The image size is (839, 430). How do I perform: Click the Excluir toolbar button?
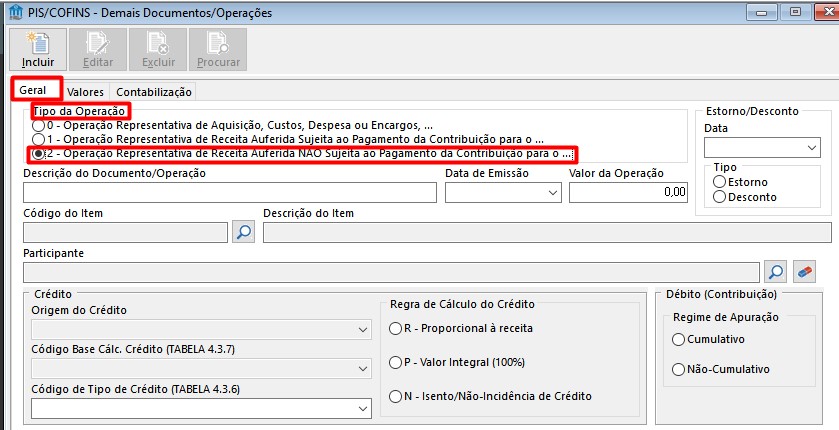pyautogui.click(x=158, y=49)
